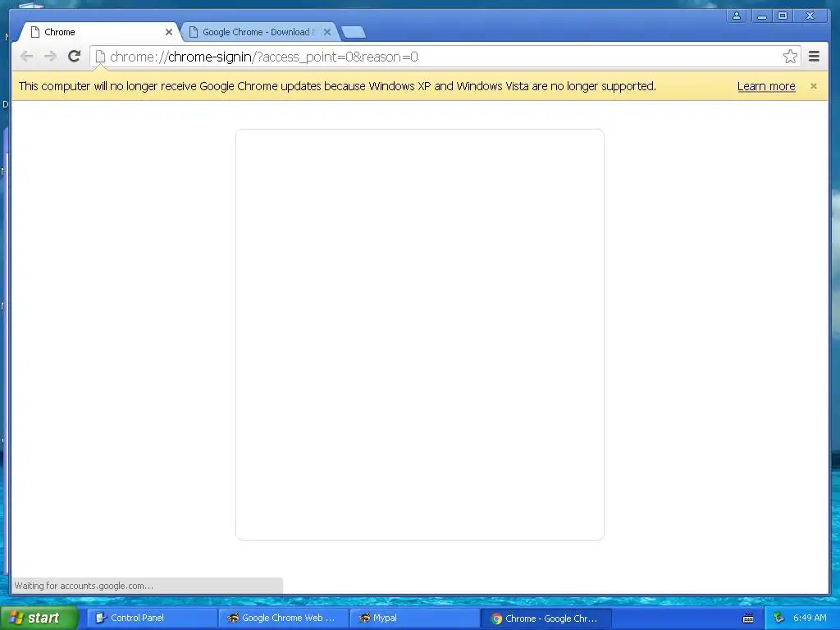Open a new tab
The height and width of the screenshot is (630, 840).
(x=354, y=32)
